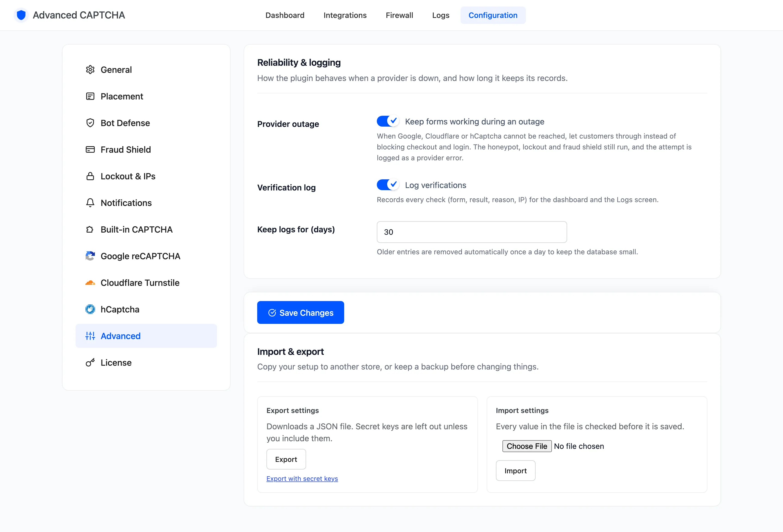Go to License section

(x=146, y=363)
